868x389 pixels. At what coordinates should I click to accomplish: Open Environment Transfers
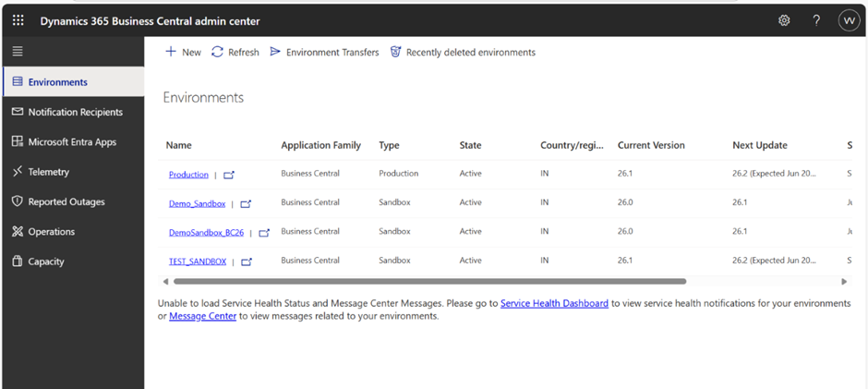[324, 53]
